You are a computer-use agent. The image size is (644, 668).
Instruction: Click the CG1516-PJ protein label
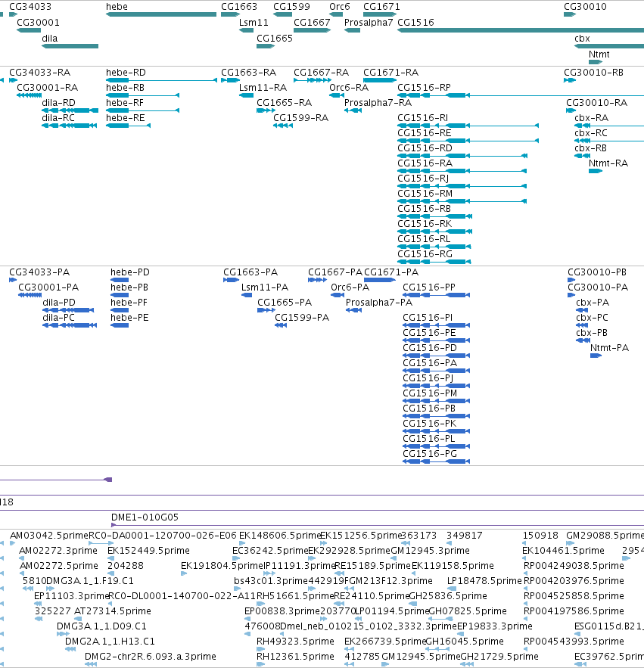click(428, 378)
